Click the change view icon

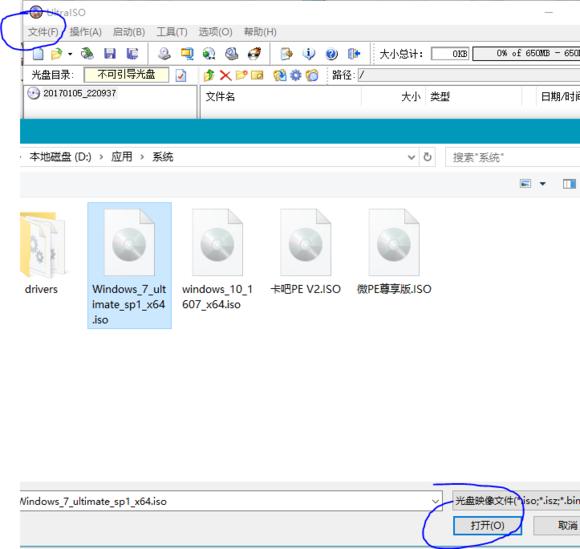(x=525, y=183)
